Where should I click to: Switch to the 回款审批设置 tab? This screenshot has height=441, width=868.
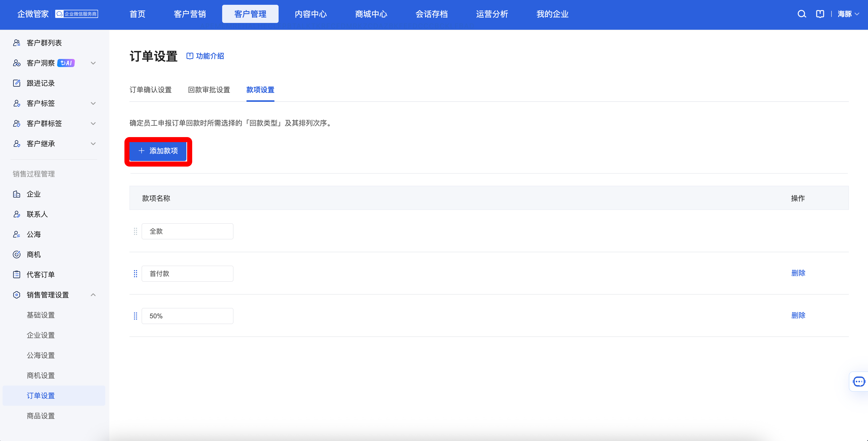209,90
